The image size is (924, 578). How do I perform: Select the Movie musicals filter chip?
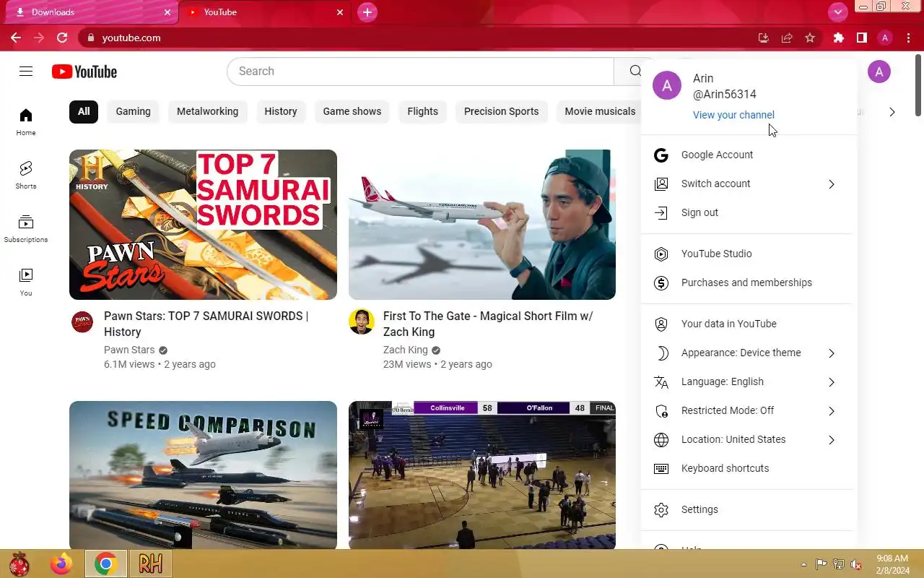pyautogui.click(x=599, y=111)
